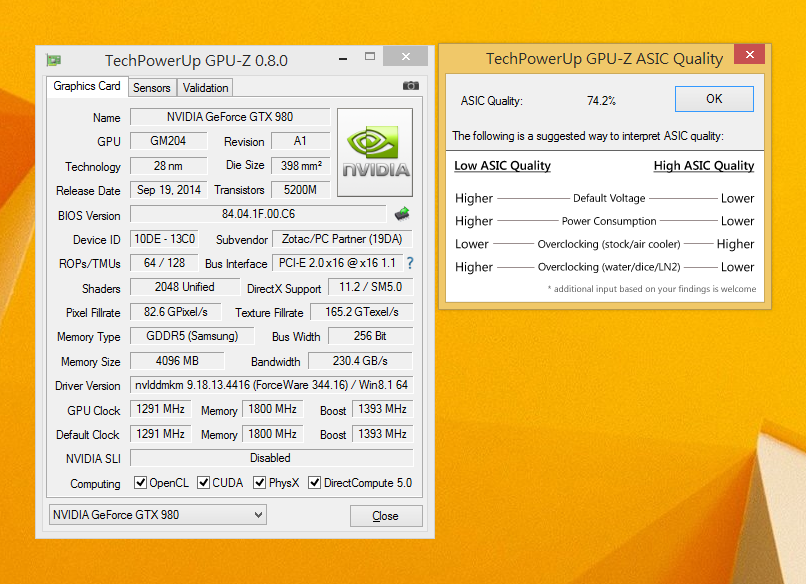
Task: Select the Die Size field 398 mm²
Action: tap(300, 166)
